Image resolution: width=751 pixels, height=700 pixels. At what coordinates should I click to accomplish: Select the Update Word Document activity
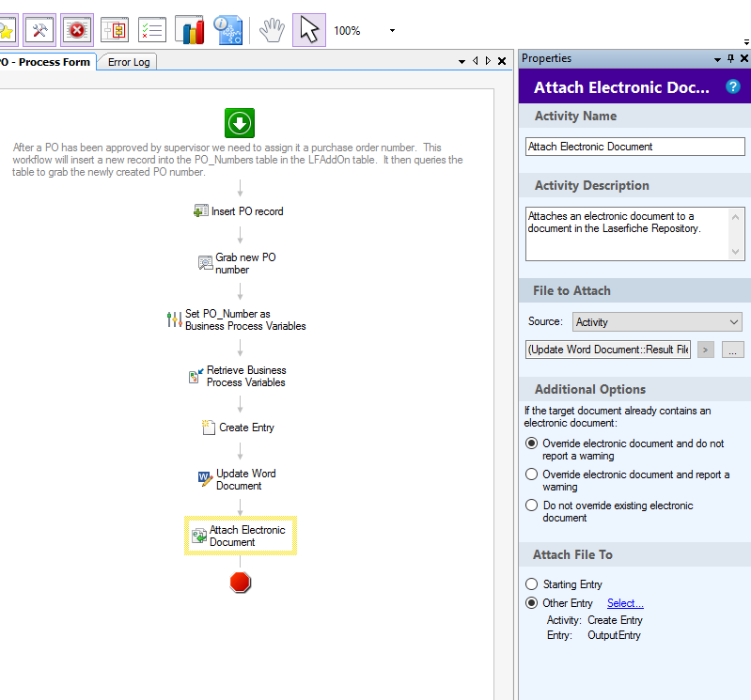(x=238, y=479)
